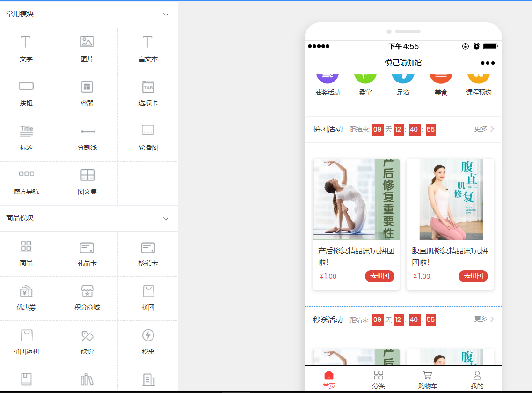
Task: Add the 选项卡 tab module
Action: pos(148,94)
